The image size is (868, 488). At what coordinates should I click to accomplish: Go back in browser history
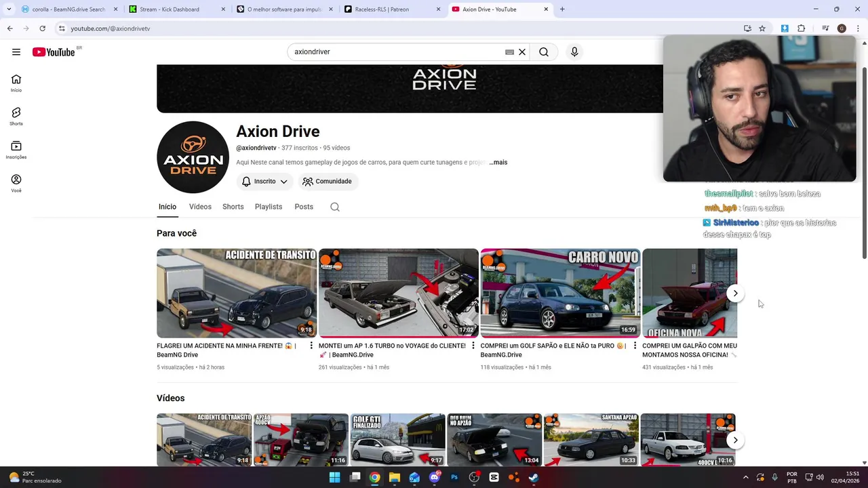coord(9,28)
